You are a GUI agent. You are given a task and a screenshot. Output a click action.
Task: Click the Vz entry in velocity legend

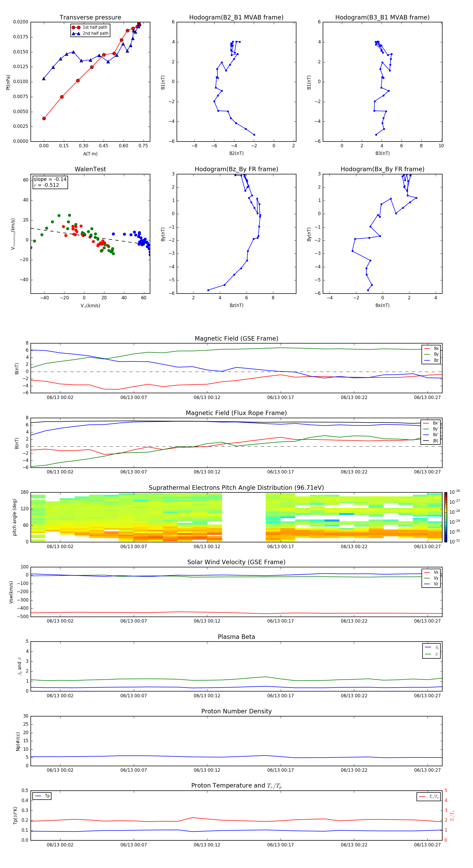431,584
